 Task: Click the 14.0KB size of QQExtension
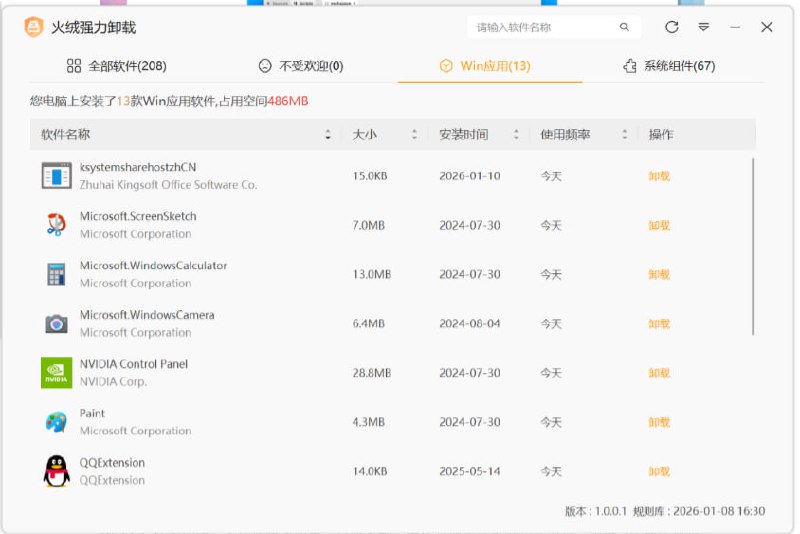370,471
